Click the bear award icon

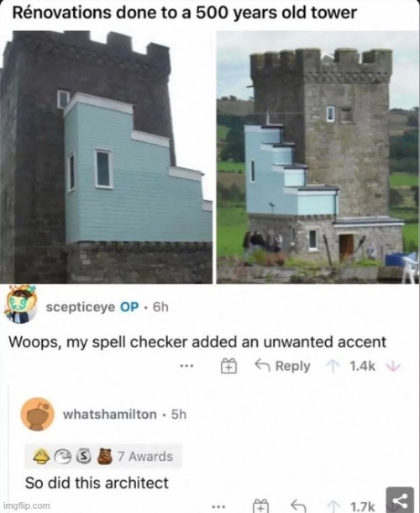coord(105,457)
